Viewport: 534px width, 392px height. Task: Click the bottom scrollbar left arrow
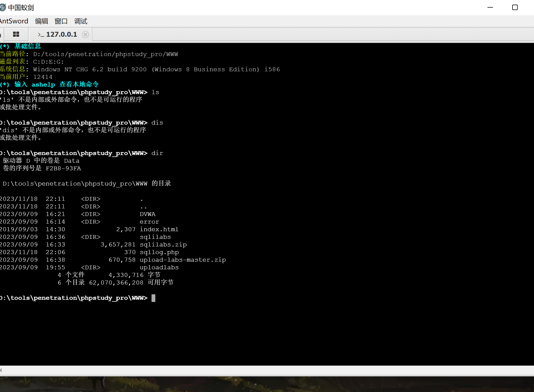point(1,370)
